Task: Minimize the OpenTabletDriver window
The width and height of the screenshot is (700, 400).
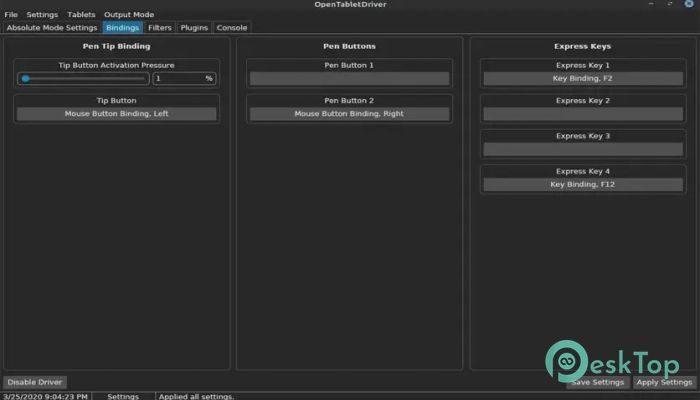Action: coord(651,4)
